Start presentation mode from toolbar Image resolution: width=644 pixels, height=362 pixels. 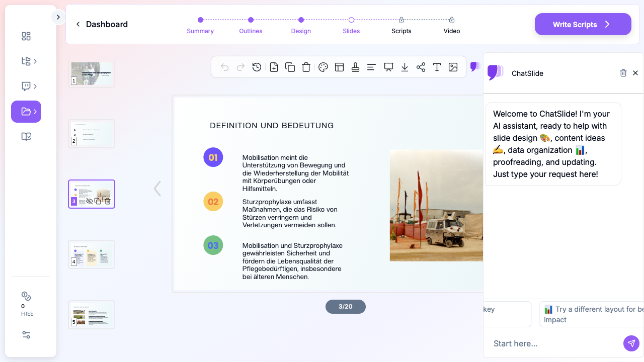tap(388, 67)
